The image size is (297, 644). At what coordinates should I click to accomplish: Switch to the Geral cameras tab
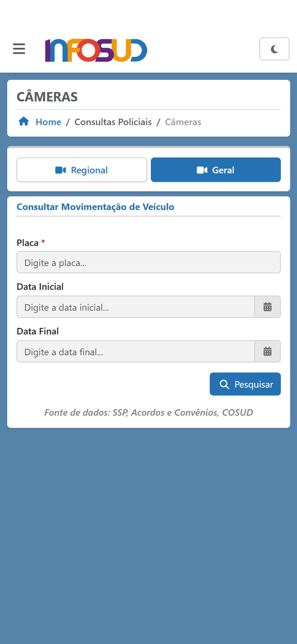tap(215, 170)
